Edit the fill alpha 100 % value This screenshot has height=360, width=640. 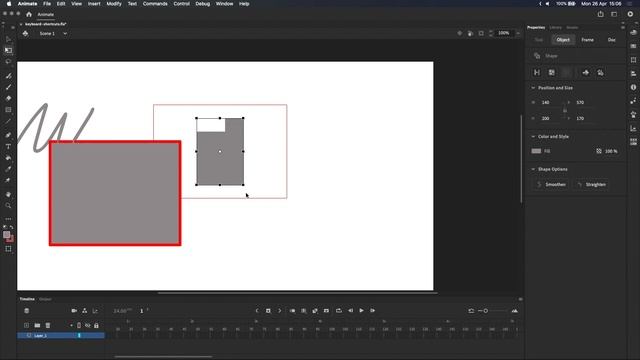click(x=611, y=151)
